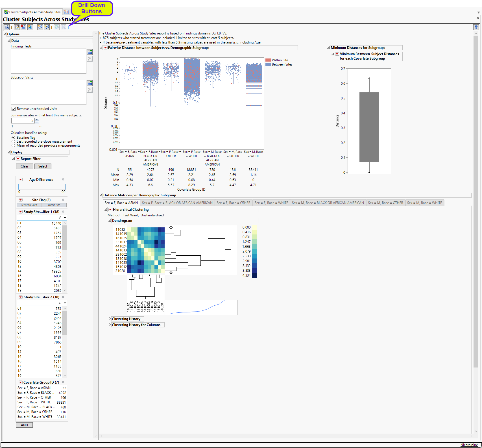Choose Mean of recorded pre-dose measurements

click(13, 145)
